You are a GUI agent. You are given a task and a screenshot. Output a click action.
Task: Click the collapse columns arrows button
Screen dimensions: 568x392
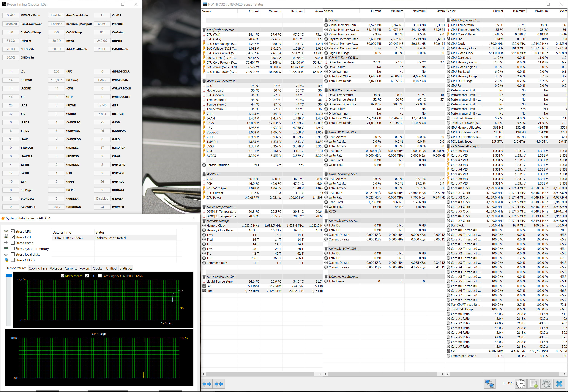point(219,384)
